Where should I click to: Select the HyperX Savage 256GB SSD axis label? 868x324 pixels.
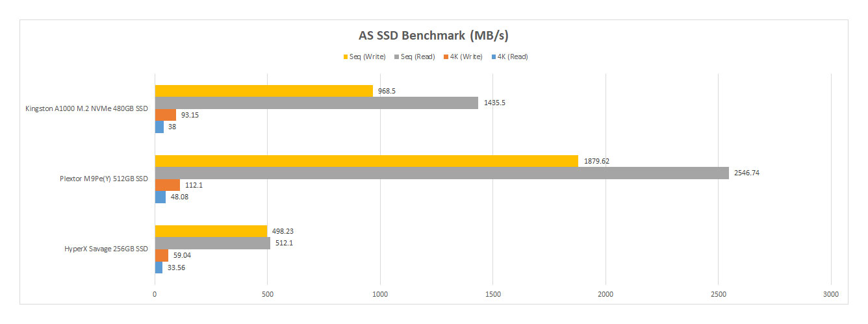(x=107, y=249)
